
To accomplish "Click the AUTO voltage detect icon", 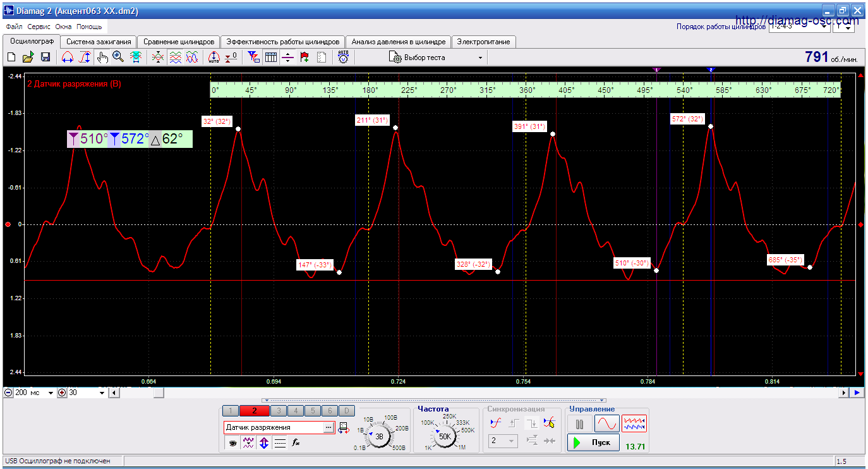I will tap(343, 57).
